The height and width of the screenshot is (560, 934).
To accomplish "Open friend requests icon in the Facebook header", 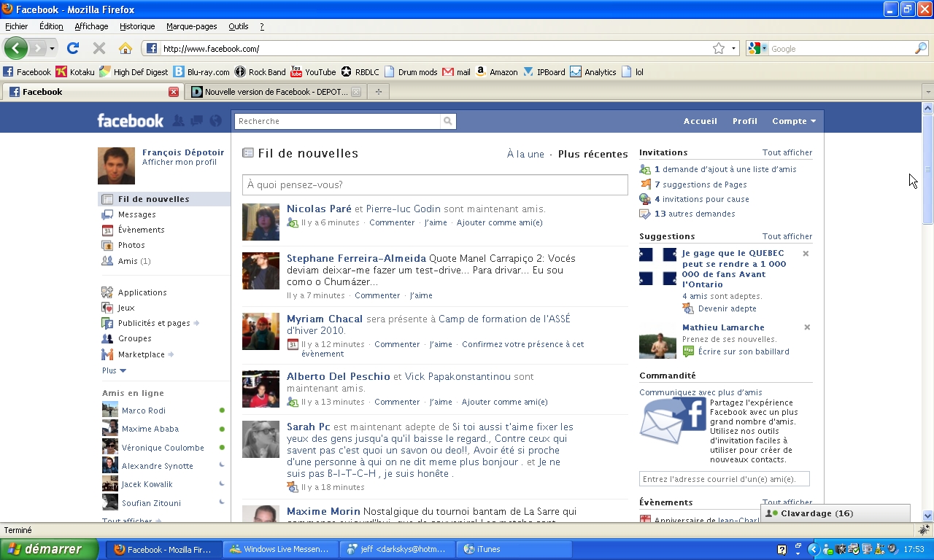I will [x=179, y=121].
